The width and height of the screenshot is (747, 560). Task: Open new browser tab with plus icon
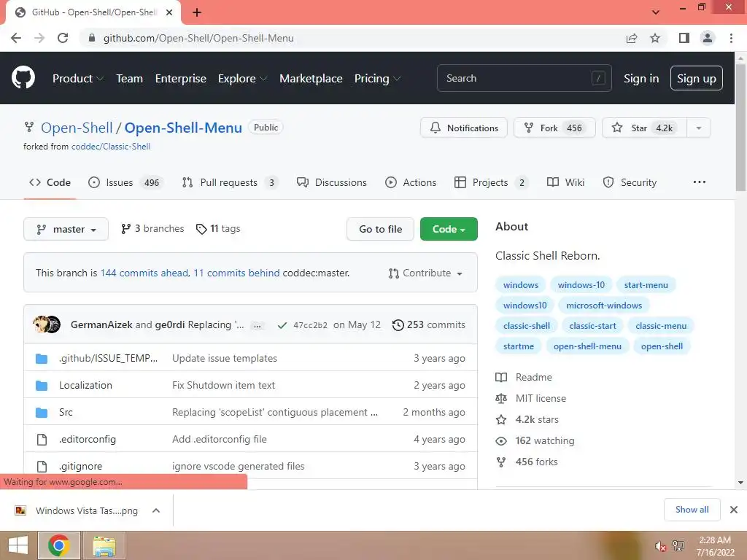click(x=197, y=12)
